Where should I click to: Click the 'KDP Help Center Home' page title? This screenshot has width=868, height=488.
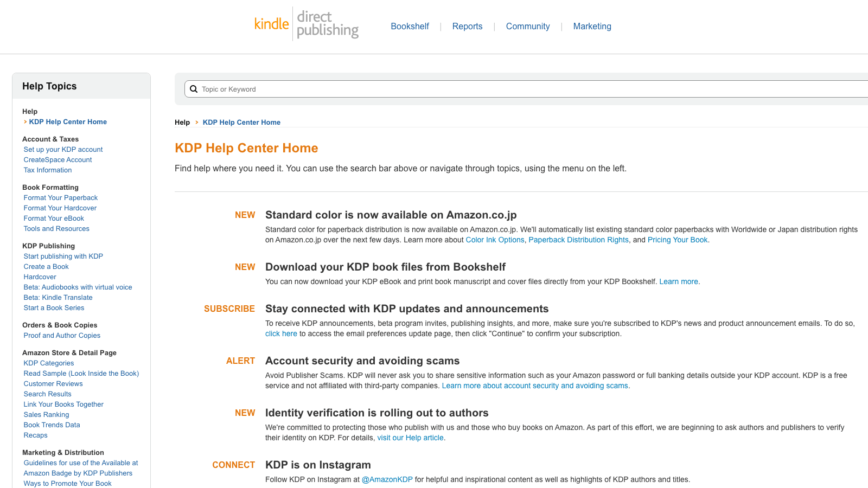[x=246, y=148]
